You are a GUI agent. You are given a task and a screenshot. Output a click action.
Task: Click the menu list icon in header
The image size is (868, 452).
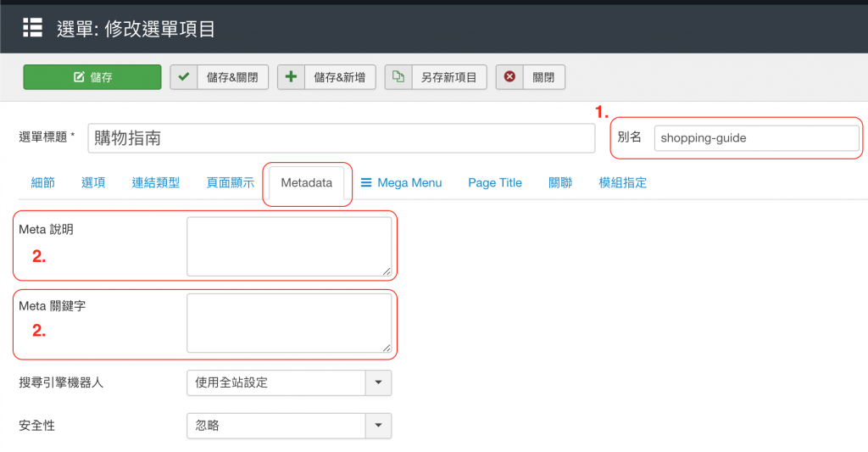[32, 28]
